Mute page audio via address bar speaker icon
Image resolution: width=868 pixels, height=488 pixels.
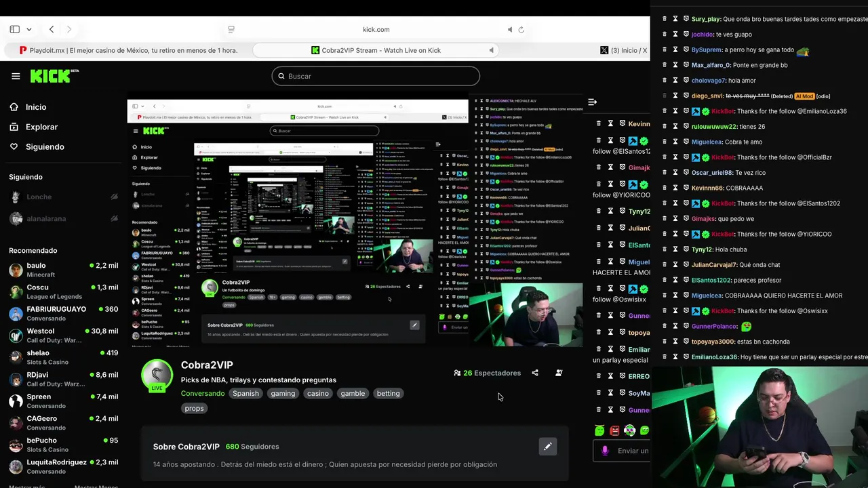[510, 29]
